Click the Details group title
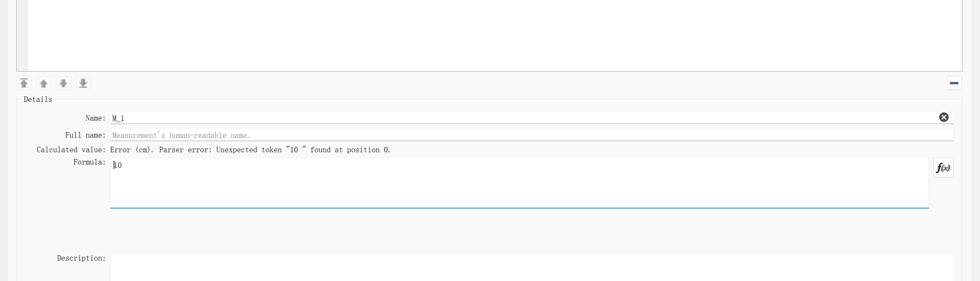Image resolution: width=980 pixels, height=281 pixels. (38, 99)
